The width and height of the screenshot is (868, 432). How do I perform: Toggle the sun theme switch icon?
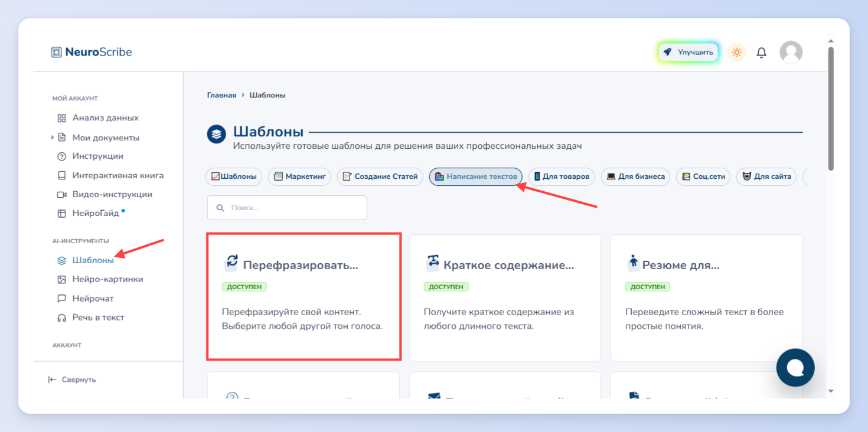(736, 53)
